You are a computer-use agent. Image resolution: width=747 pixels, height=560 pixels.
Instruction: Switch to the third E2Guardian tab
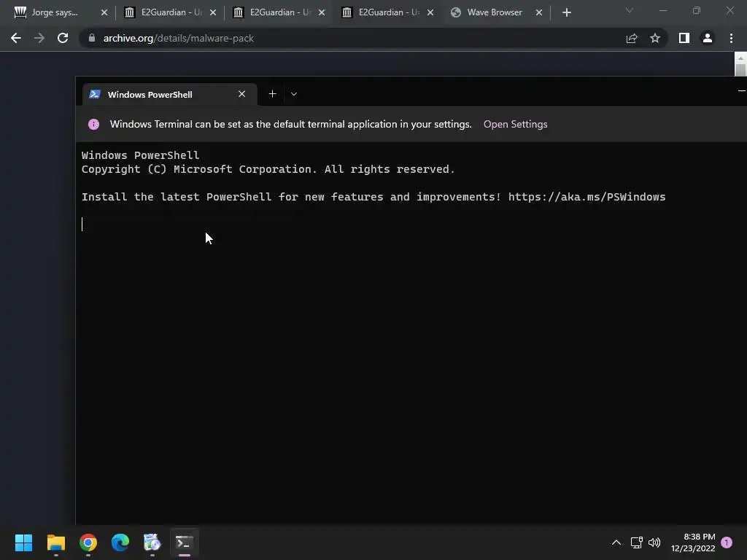coord(382,12)
